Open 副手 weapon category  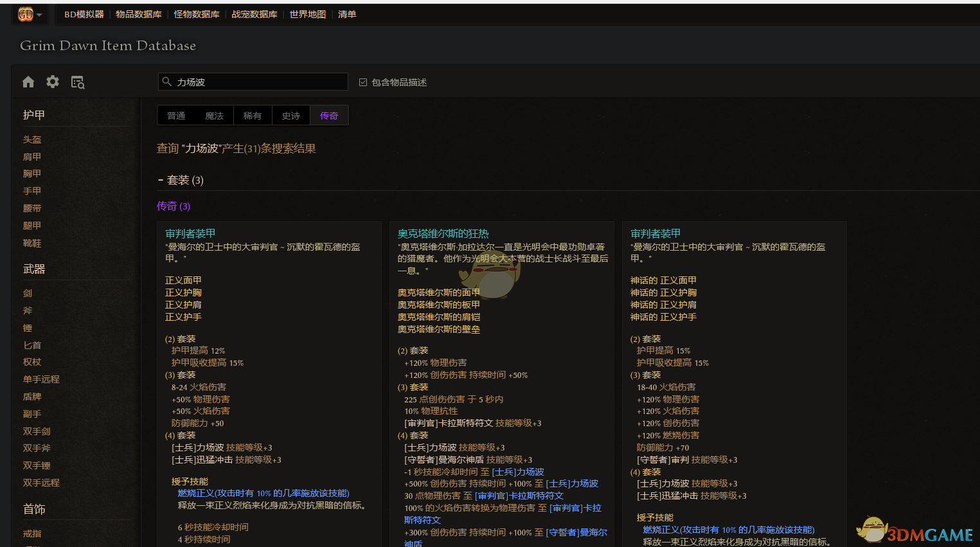click(32, 414)
